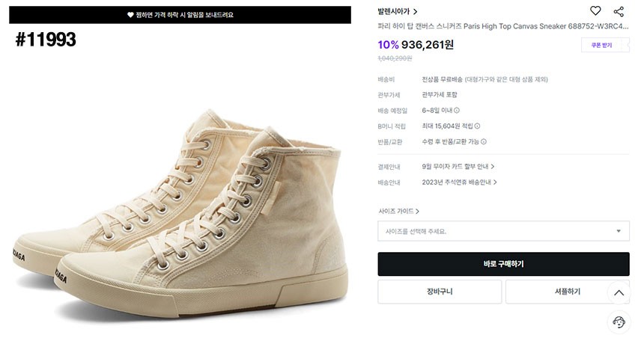644x344 pixels.
Task: Expand 9월 무이자 카드 할부 안내
Action: pos(458,167)
